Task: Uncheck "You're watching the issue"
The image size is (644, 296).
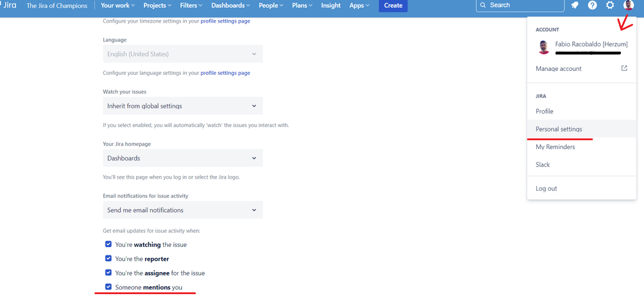Action: (x=108, y=244)
